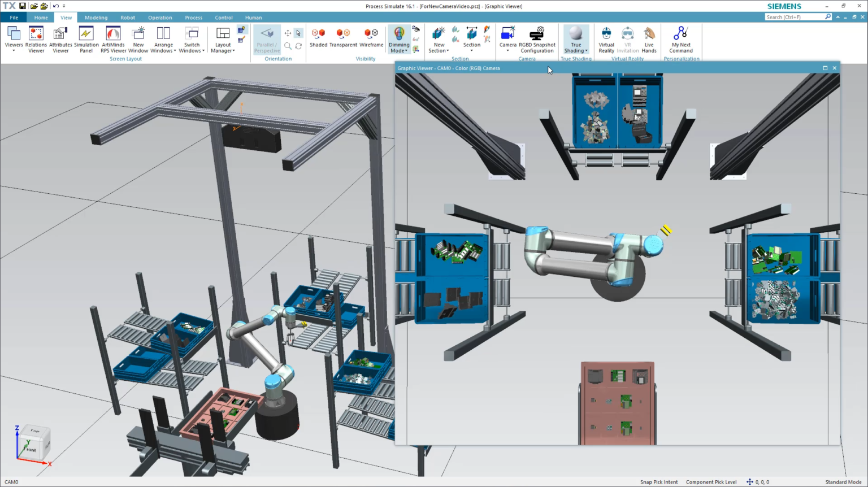Open the Control menu tab
Screen dimensions: 868x487
[223, 17]
